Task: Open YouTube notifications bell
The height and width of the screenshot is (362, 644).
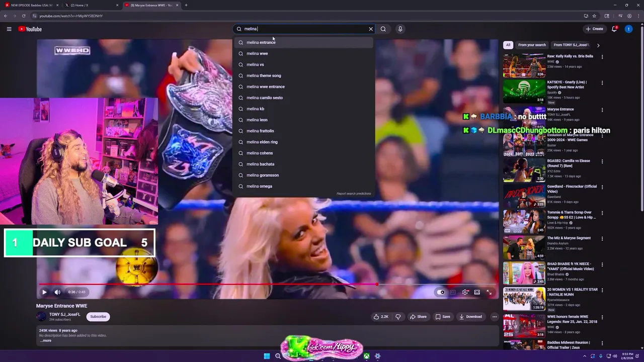Action: click(614, 29)
